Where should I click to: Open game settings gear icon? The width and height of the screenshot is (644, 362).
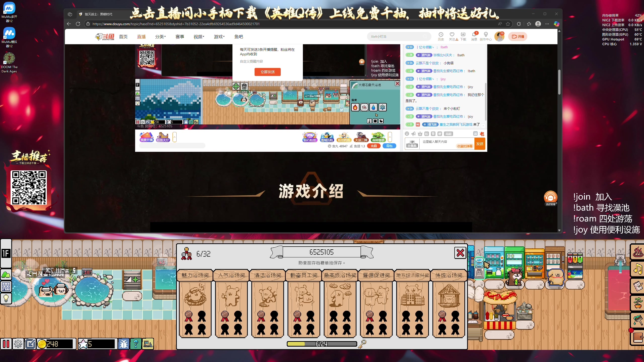pos(18,344)
